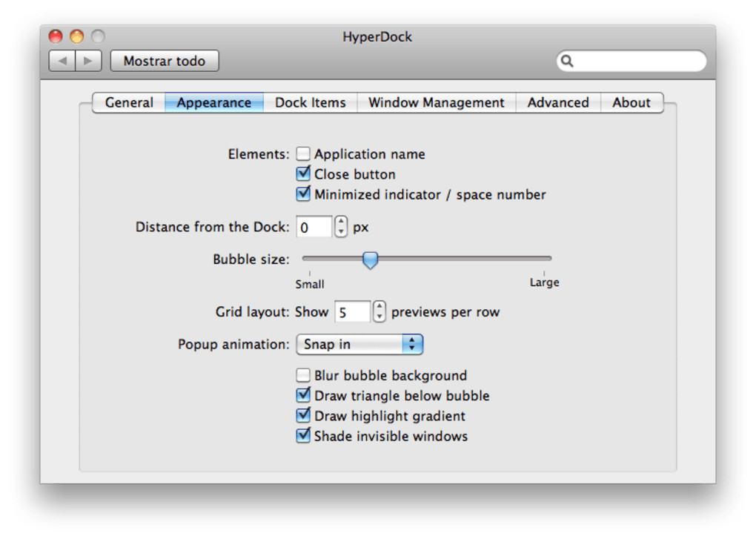This screenshot has height=539, width=756.
Task: Enable the Application name checkbox
Action: (303, 153)
